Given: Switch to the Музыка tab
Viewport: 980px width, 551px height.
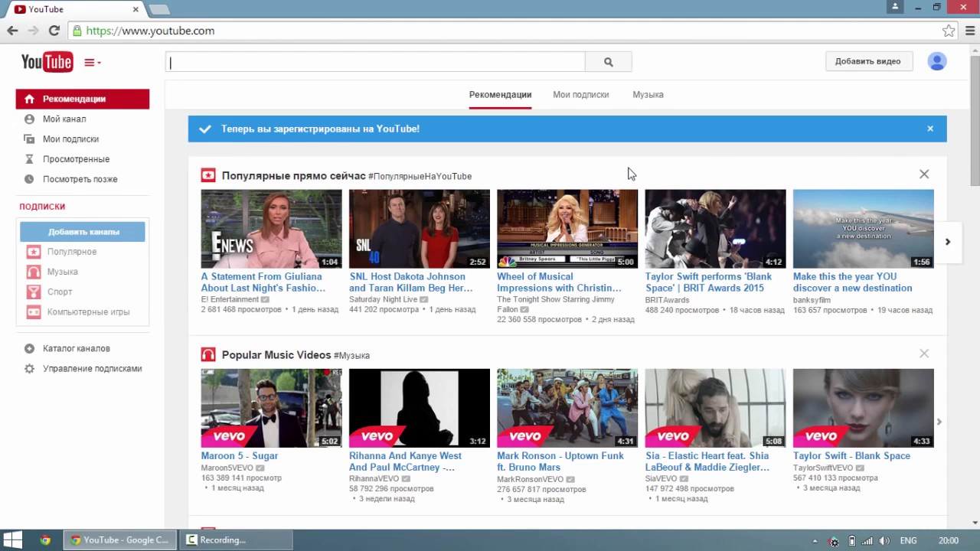Looking at the screenshot, I should coord(648,95).
